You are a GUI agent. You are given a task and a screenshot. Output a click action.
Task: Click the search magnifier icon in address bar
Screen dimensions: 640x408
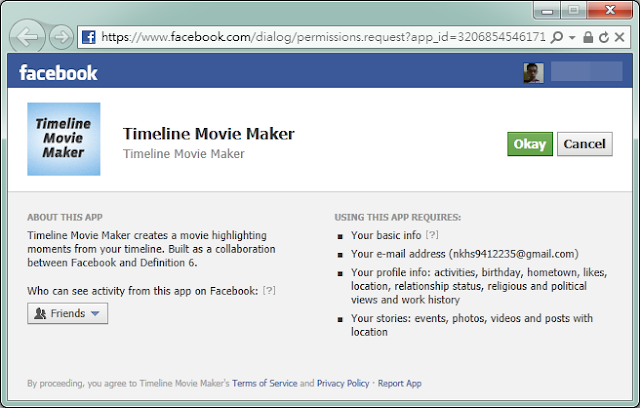coord(557,37)
